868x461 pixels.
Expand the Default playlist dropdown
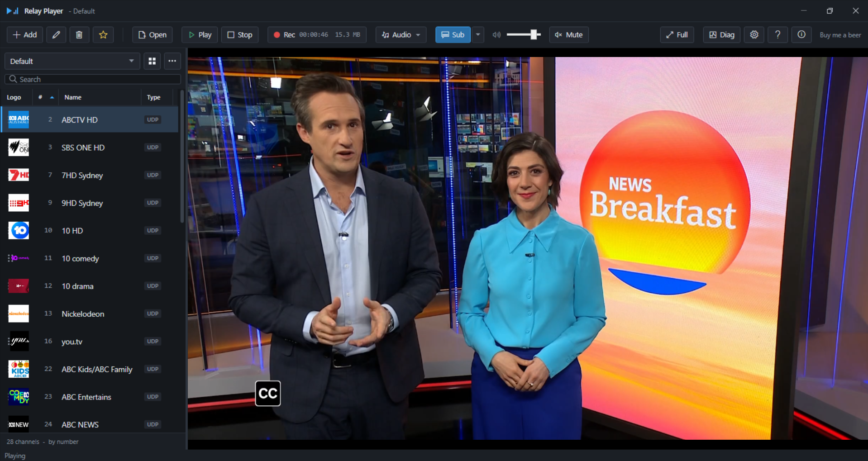(x=72, y=61)
